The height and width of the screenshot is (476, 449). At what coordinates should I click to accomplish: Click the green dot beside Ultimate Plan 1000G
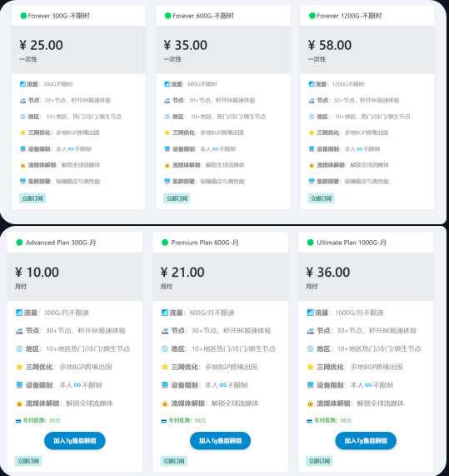click(310, 243)
